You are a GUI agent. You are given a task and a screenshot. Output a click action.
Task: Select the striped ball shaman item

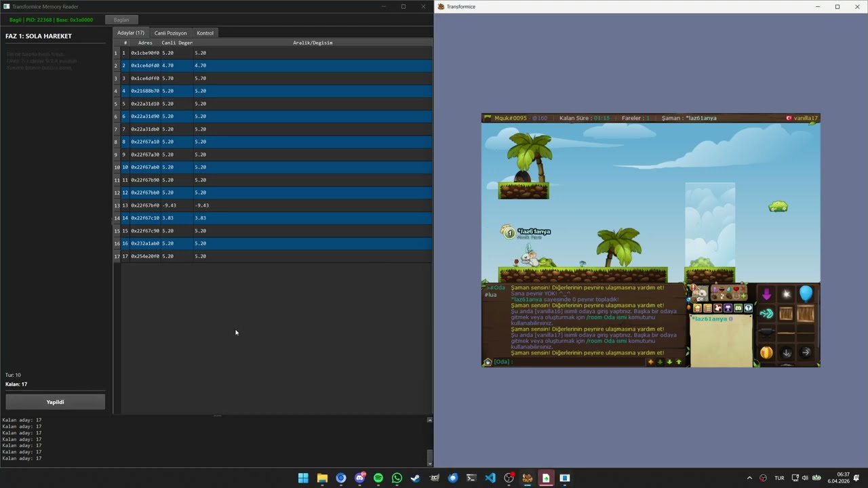coord(766,352)
